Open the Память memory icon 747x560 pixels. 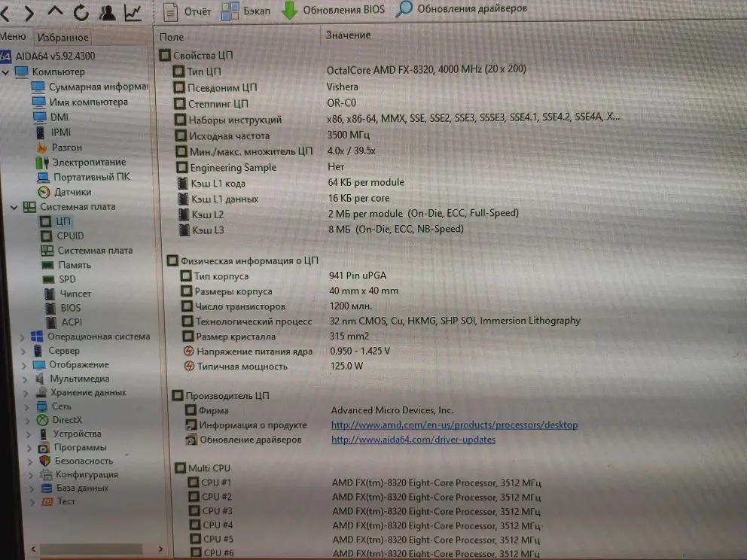pos(47,265)
